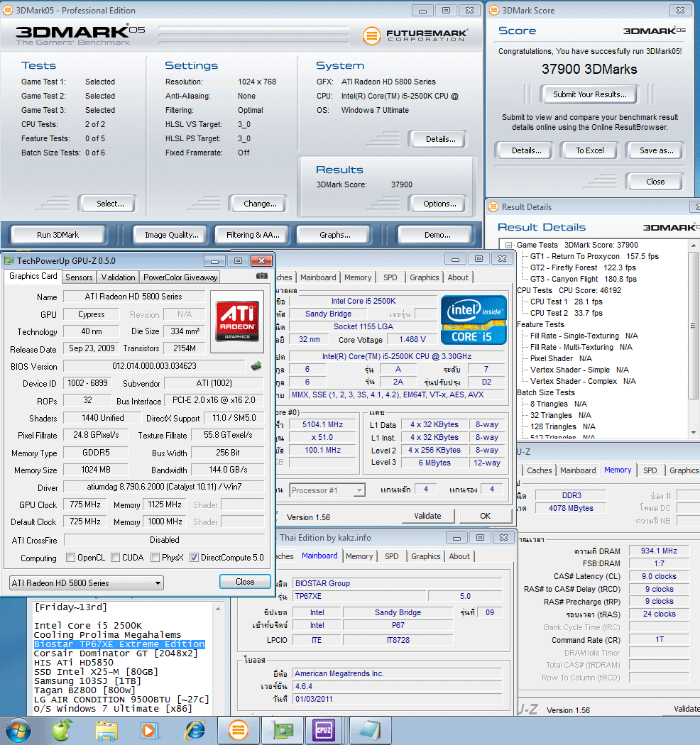The image size is (700, 745).
Task: Switch to 3DMark taskbar button
Action: coord(239,730)
